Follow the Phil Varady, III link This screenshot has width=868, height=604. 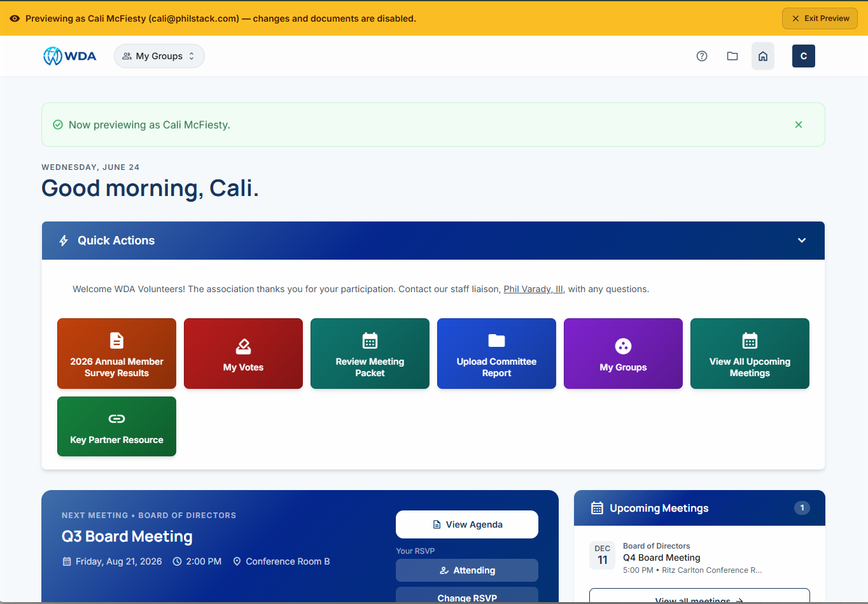click(533, 289)
